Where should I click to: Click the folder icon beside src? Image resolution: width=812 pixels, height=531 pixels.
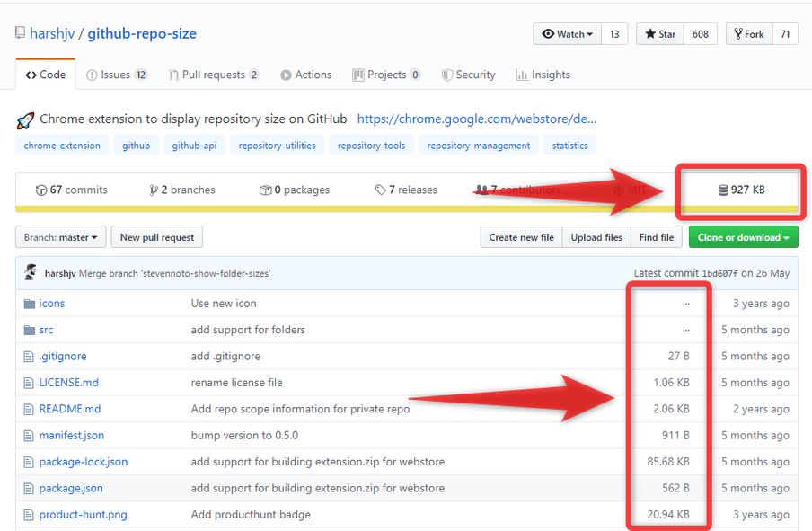coord(29,330)
